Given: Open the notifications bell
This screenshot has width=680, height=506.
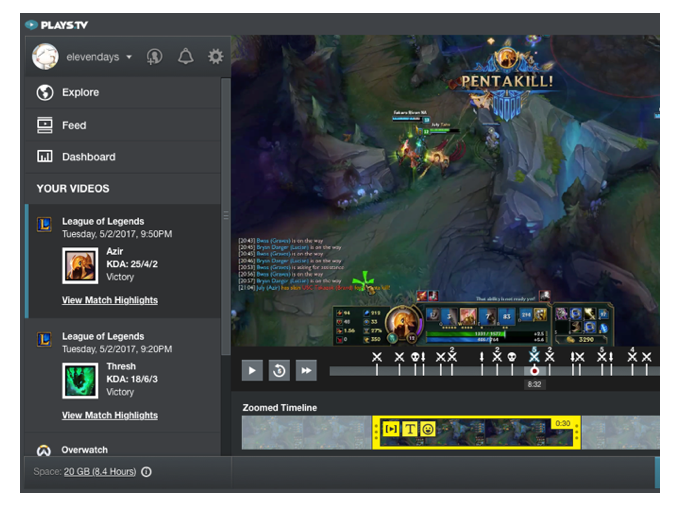Looking at the screenshot, I should coord(185,57).
